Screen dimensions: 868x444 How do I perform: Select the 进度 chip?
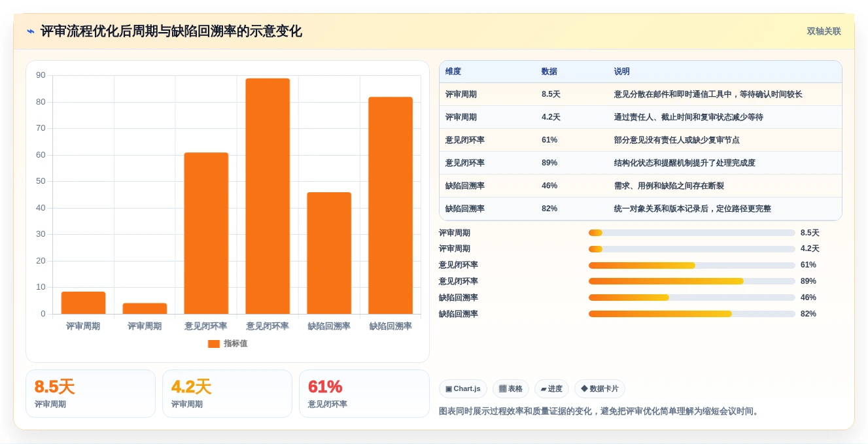[x=551, y=389]
